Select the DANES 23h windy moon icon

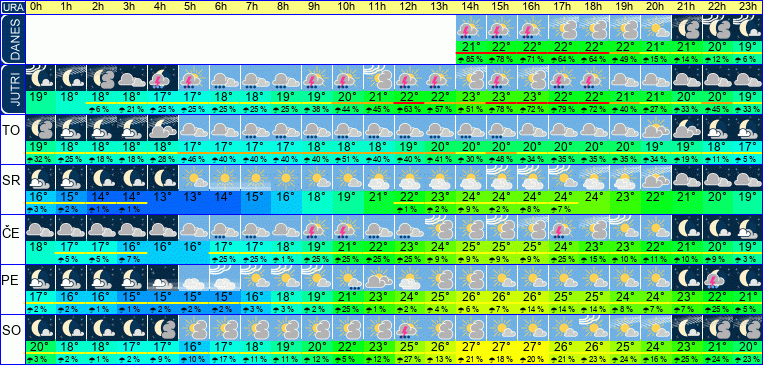748,28
